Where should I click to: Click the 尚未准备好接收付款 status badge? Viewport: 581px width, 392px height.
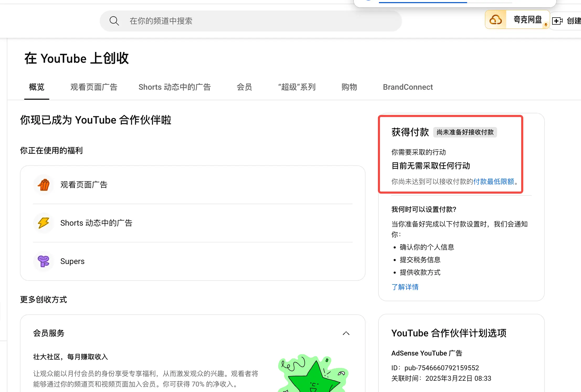coord(465,132)
